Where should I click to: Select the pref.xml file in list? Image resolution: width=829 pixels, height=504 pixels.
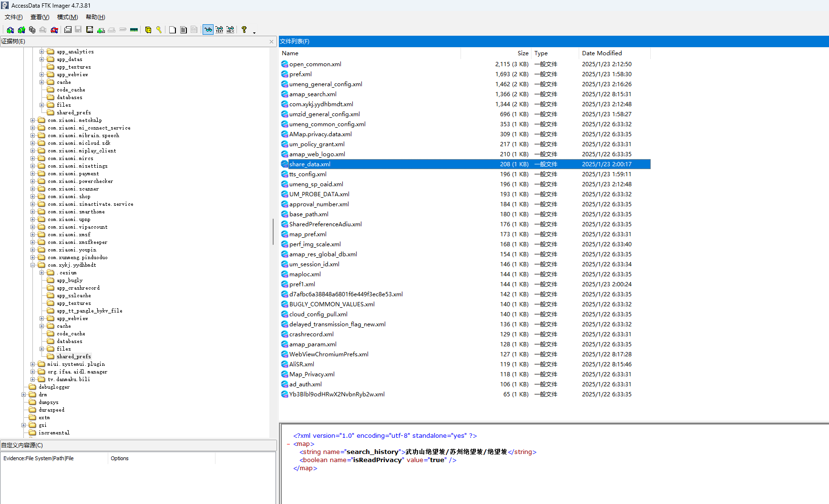point(300,74)
